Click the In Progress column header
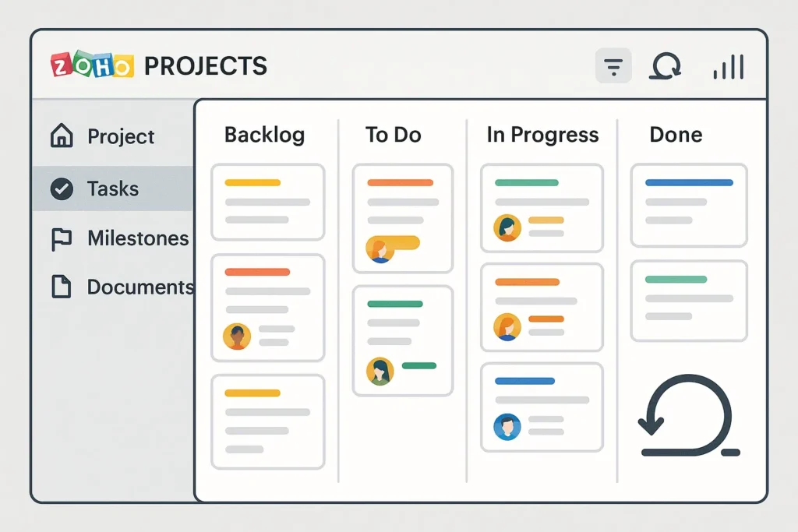The height and width of the screenshot is (532, 798). (542, 135)
